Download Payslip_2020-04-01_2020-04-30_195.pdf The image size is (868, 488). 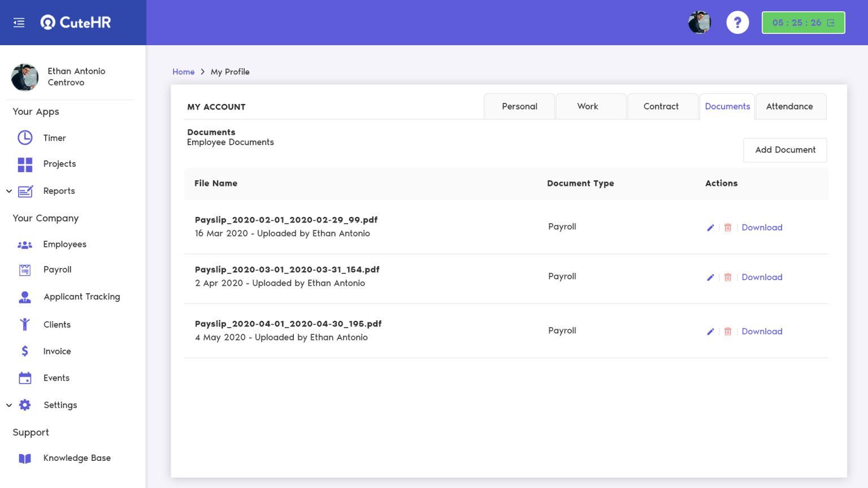tap(762, 331)
